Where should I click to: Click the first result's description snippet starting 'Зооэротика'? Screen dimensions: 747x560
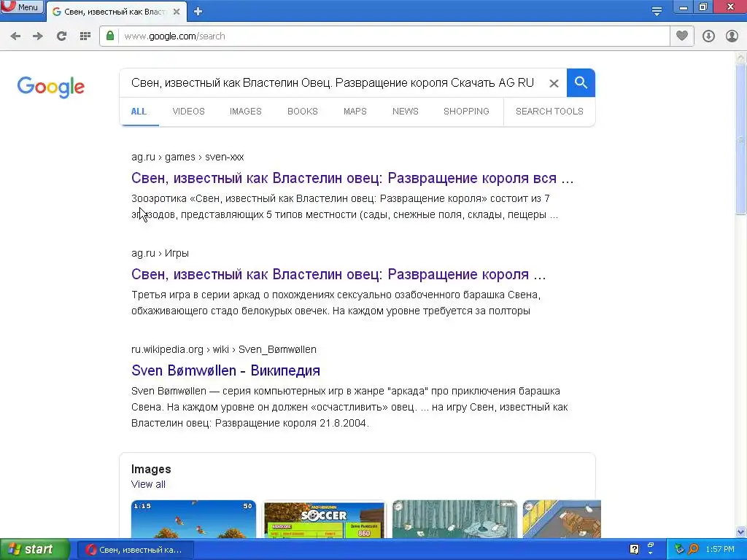click(344, 206)
